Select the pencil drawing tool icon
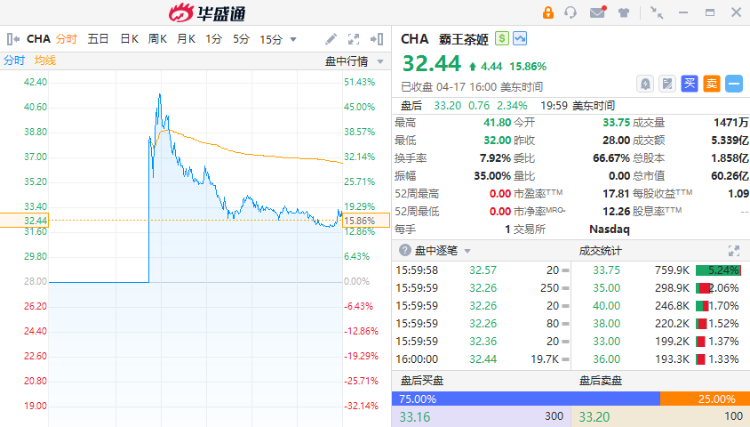 point(331,39)
